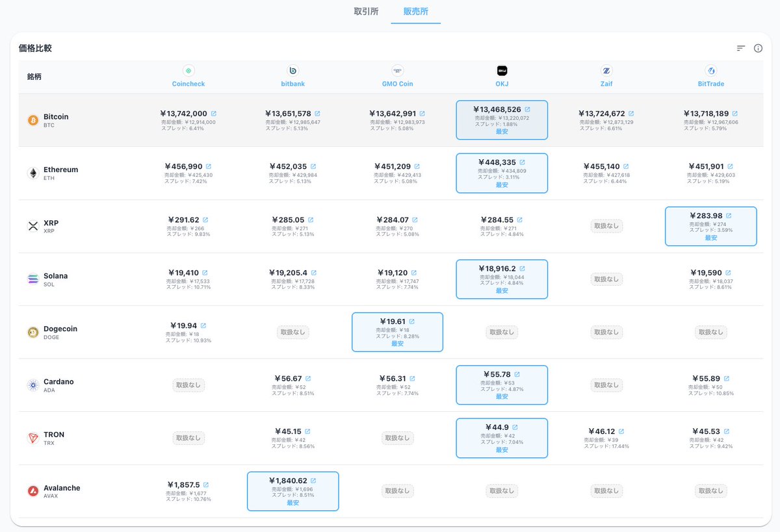Click the info circle icon
This screenshot has height=532, width=780.
click(758, 48)
